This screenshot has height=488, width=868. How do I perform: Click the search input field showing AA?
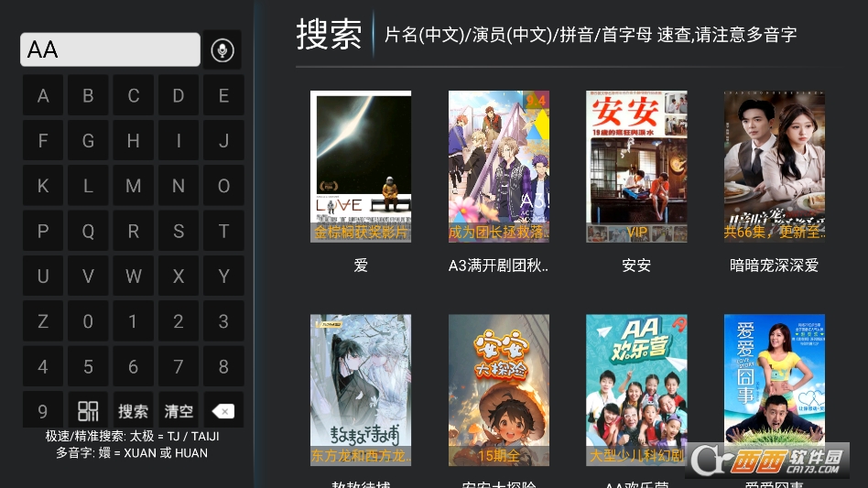point(110,49)
